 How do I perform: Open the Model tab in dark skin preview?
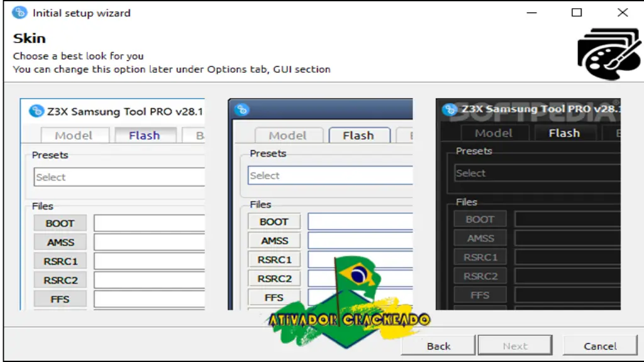[494, 133]
